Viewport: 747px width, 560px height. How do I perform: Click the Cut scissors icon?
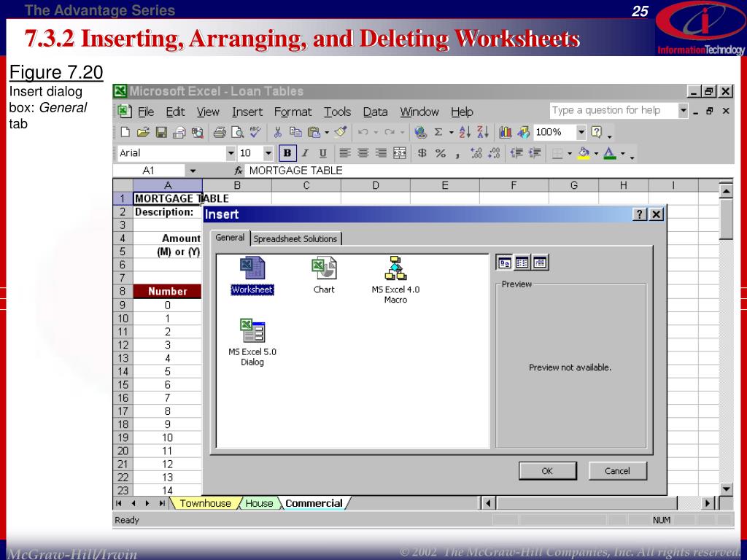(x=278, y=133)
